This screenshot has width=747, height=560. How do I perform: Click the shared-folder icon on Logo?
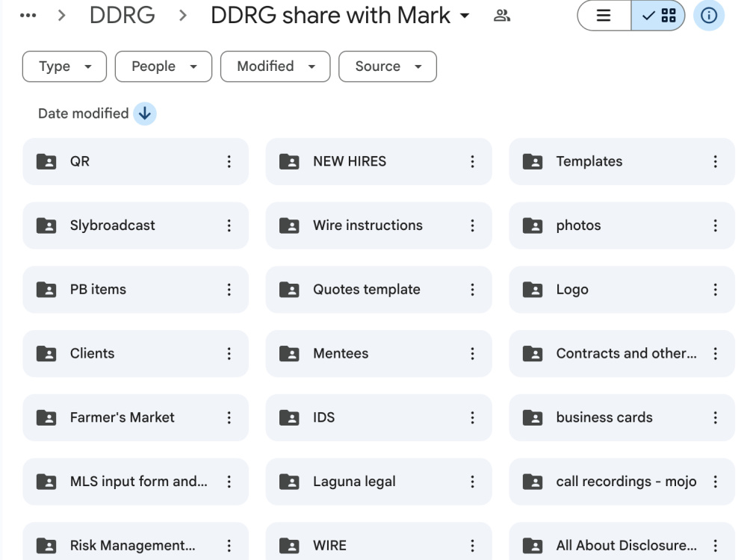coord(533,290)
